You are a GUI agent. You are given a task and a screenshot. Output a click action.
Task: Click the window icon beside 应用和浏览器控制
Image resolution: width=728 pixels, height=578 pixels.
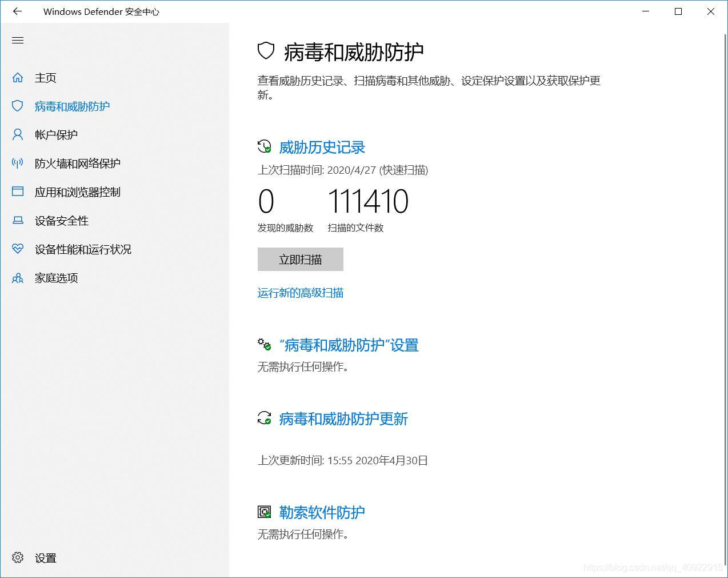(18, 192)
